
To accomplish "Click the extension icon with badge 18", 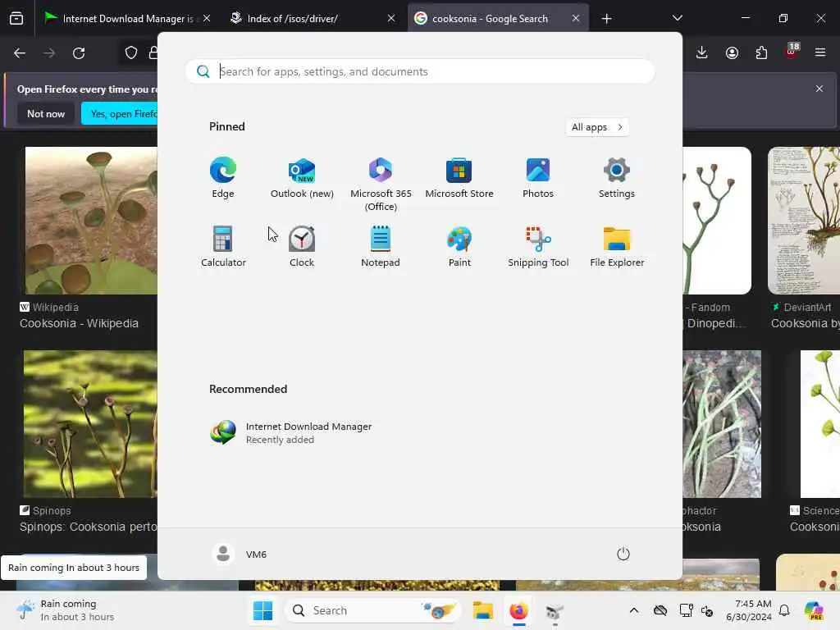I will click(792, 52).
